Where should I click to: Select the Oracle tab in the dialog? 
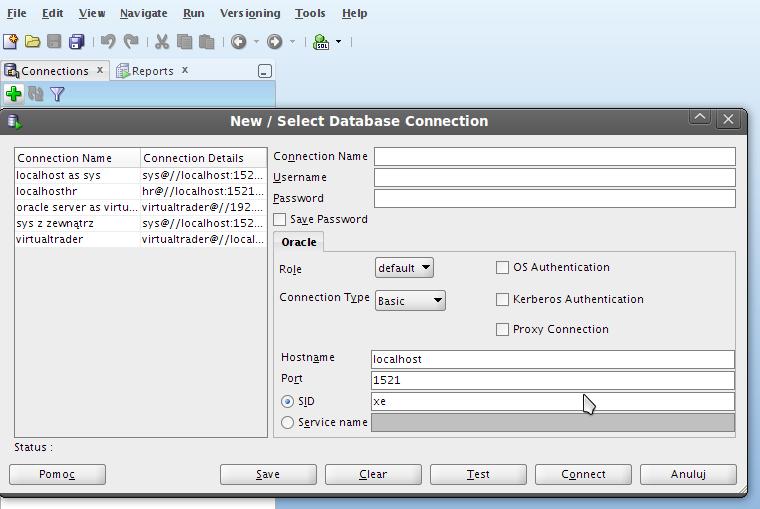tap(299, 242)
